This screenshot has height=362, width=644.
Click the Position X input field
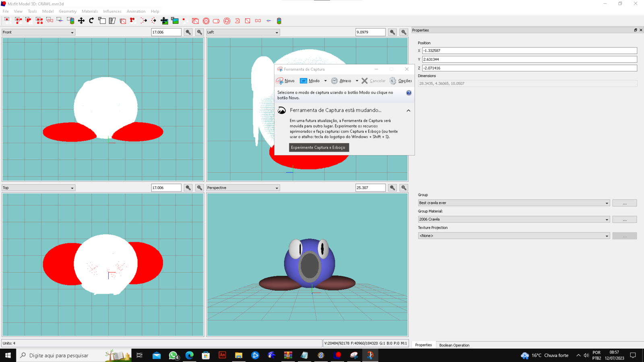[x=529, y=51]
